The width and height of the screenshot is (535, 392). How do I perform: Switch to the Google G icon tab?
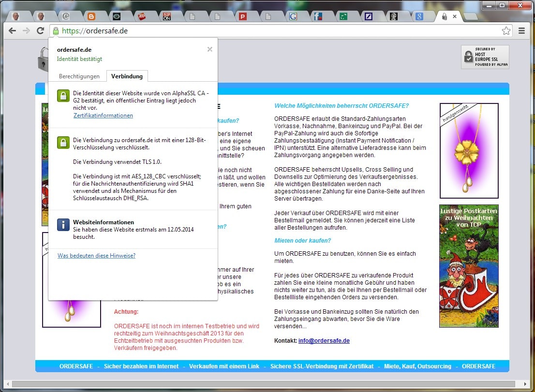point(293,16)
